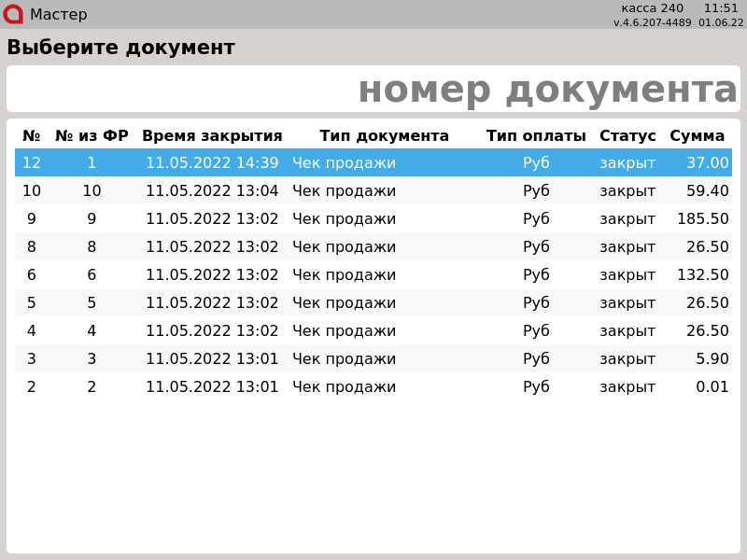Select the receipt with sum 0.01

pos(373,386)
